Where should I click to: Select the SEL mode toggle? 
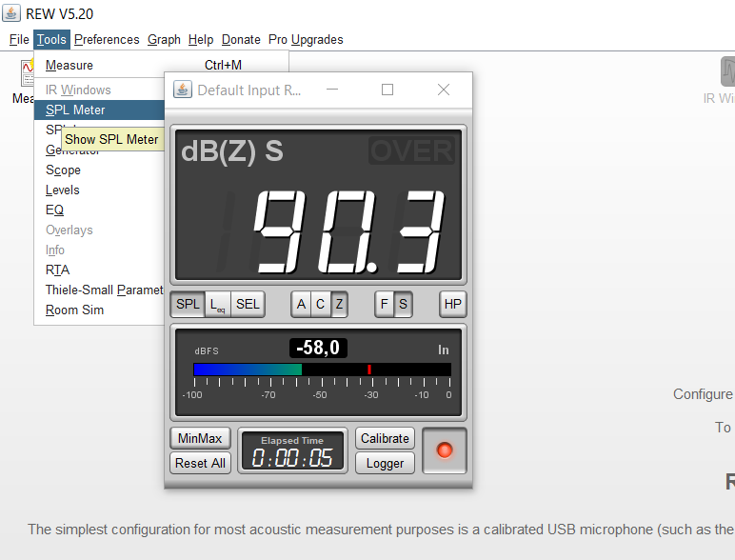[248, 304]
